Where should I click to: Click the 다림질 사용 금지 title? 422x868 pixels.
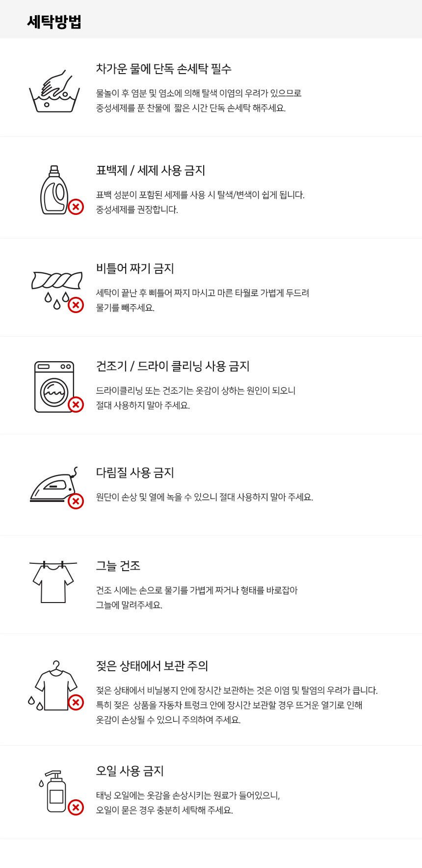[x=135, y=473]
